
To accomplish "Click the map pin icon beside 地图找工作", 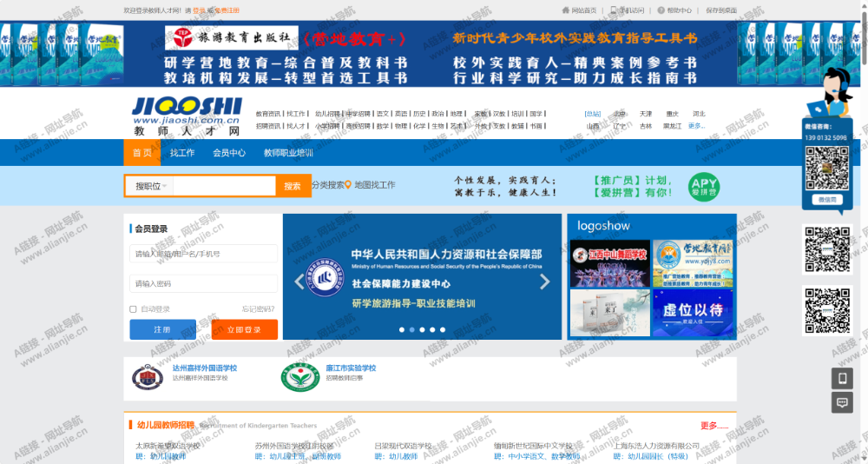I will tap(348, 185).
